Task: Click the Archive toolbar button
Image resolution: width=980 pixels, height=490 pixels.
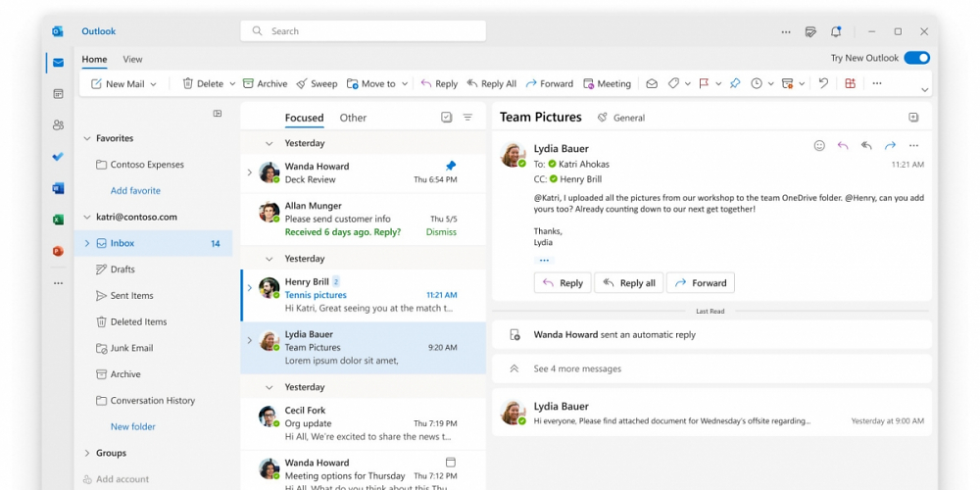Action: [265, 83]
